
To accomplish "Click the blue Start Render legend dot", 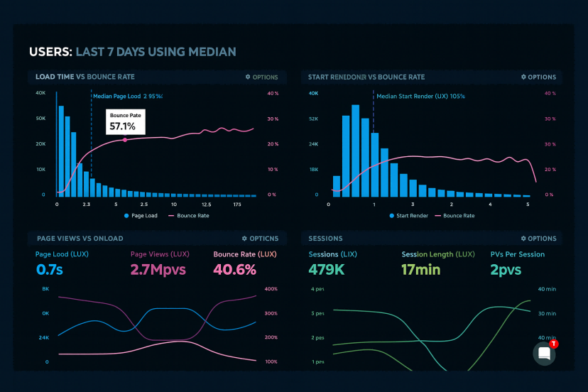I will pos(391,215).
